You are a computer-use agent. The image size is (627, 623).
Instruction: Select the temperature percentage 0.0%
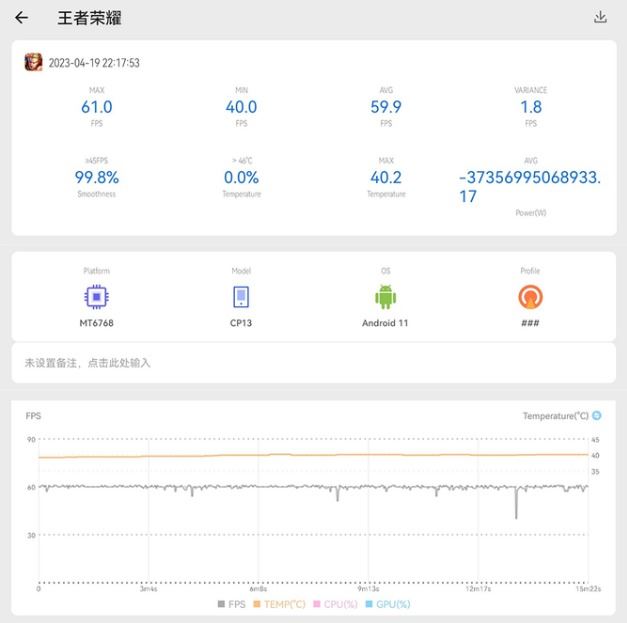coord(241,177)
